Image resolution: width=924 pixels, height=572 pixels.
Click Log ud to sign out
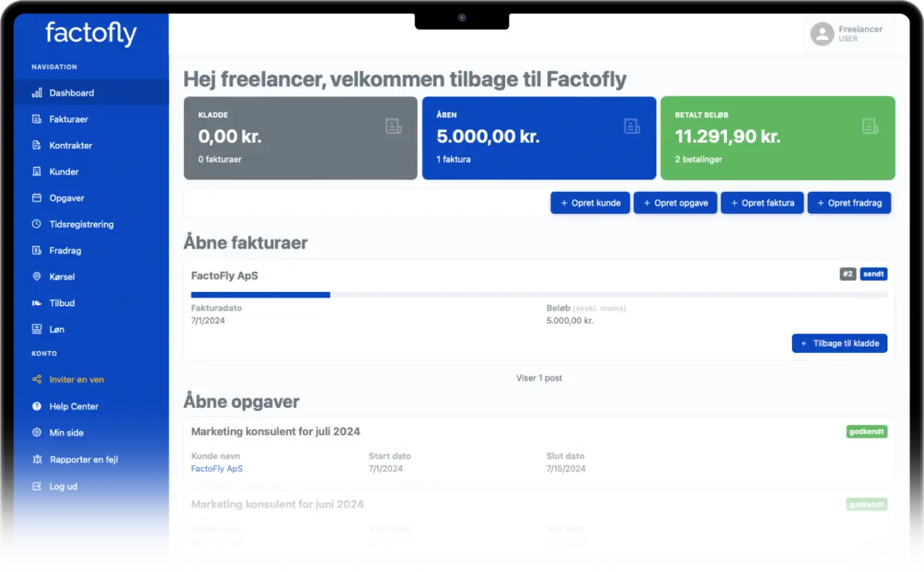point(91,486)
